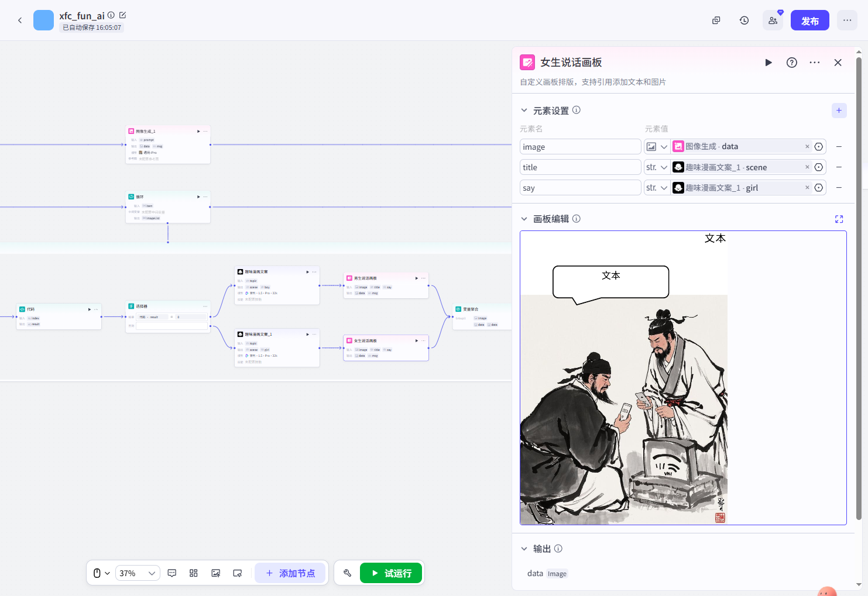Click the title element name field
This screenshot has width=868, height=596.
point(581,167)
